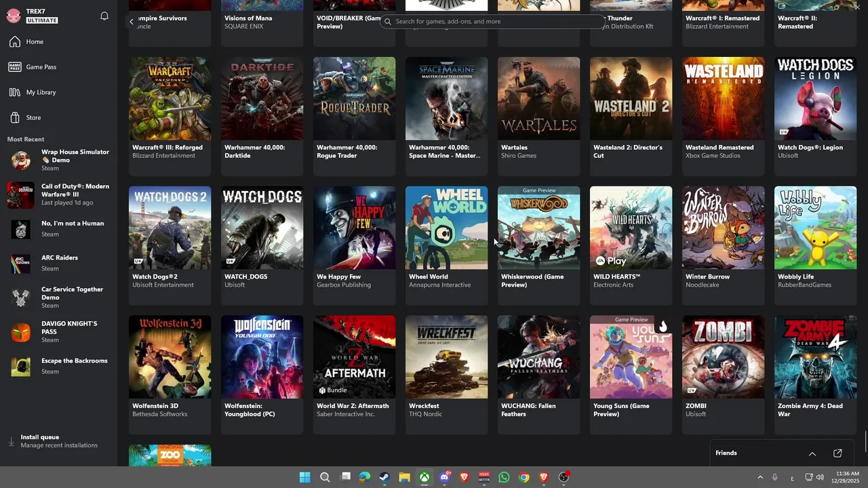Viewport: 868px width, 488px height.
Task: Open the Wartales game tile
Action: click(538, 117)
